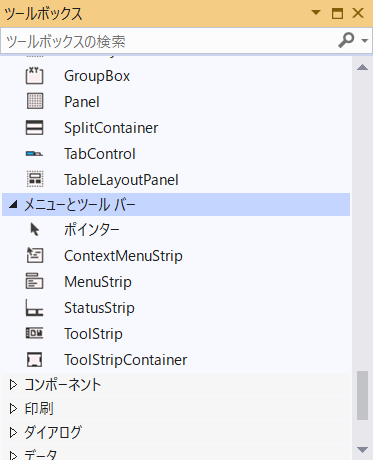
Task: Click the scrollbar up arrow
Action: click(362, 67)
